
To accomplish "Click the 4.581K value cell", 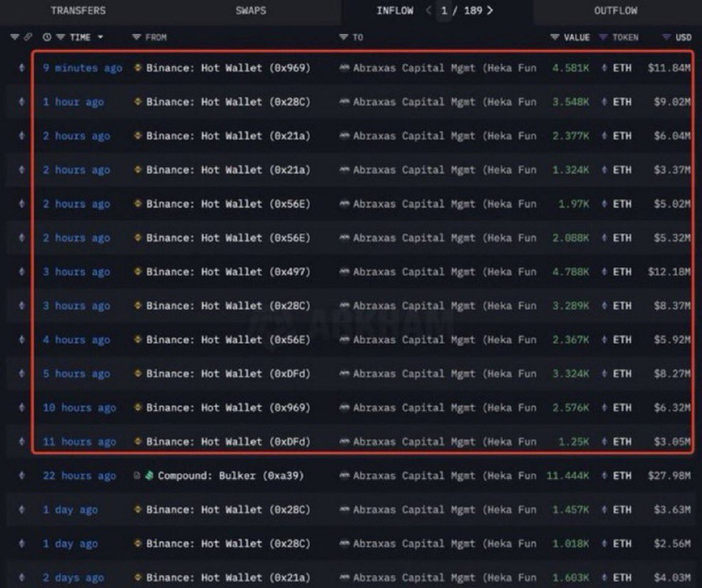I will (x=570, y=68).
